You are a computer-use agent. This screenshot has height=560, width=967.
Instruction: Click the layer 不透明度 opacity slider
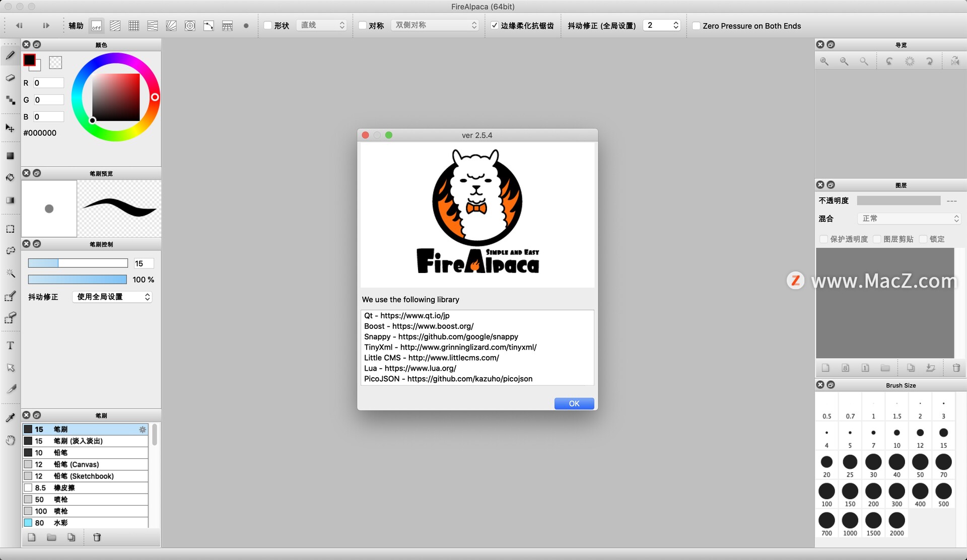tap(899, 200)
